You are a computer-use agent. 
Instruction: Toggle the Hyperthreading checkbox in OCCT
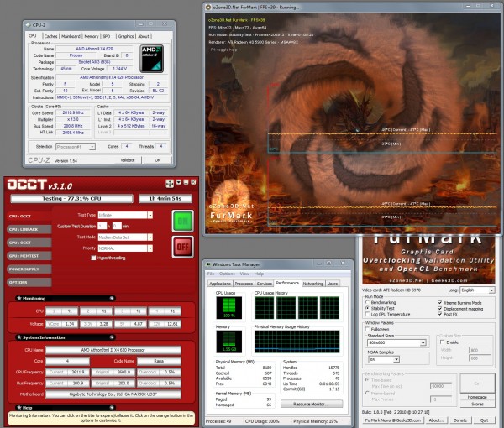[93, 258]
